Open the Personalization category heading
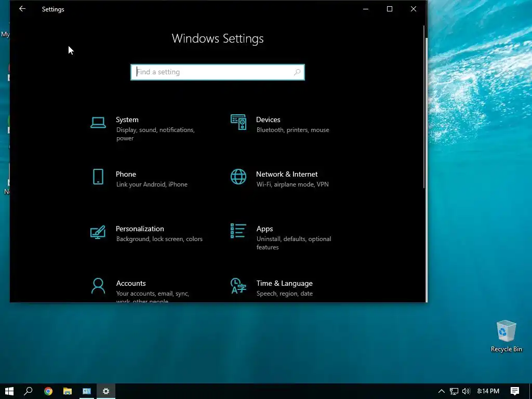The width and height of the screenshot is (532, 399). [x=140, y=229]
